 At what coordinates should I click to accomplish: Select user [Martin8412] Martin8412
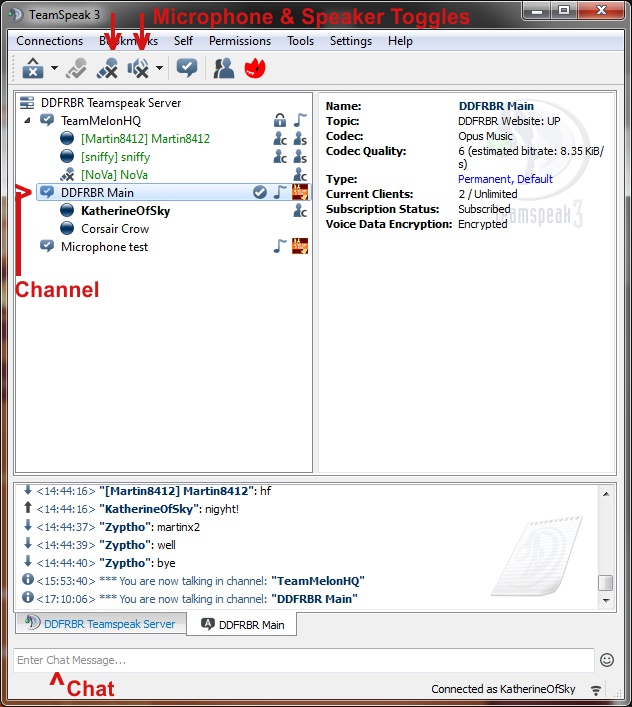(x=145, y=139)
